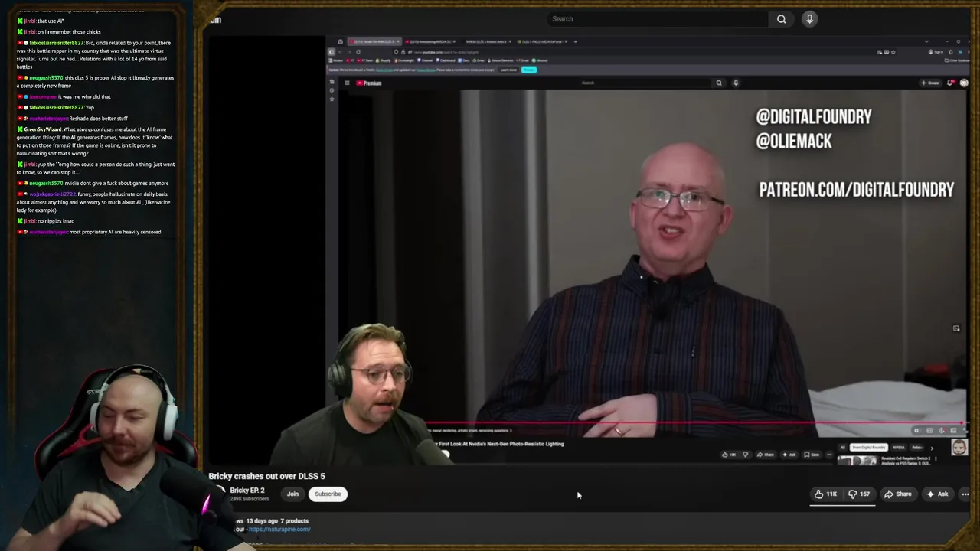Select the third tab in embedded browser
Viewport: 980px width, 551px height.
tap(487, 41)
